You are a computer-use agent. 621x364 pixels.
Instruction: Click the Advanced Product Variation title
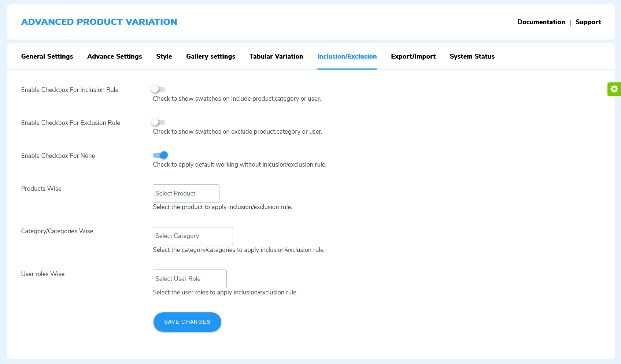point(99,22)
